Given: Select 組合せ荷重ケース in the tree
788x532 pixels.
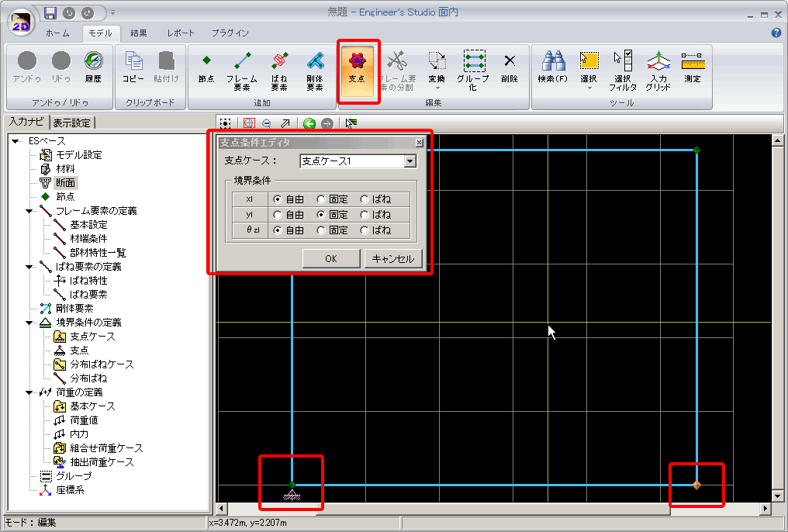Looking at the screenshot, I should point(106,448).
